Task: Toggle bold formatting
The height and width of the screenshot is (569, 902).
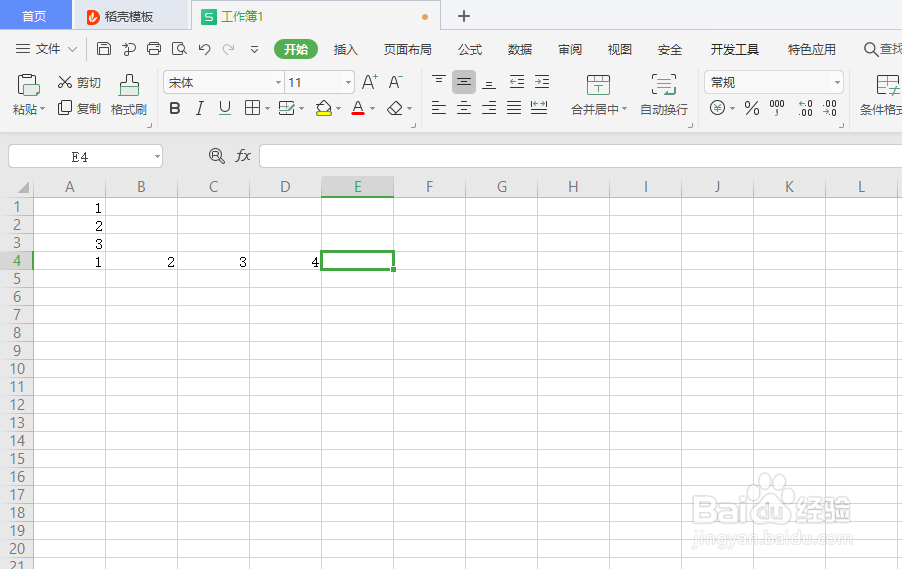Action: point(175,108)
